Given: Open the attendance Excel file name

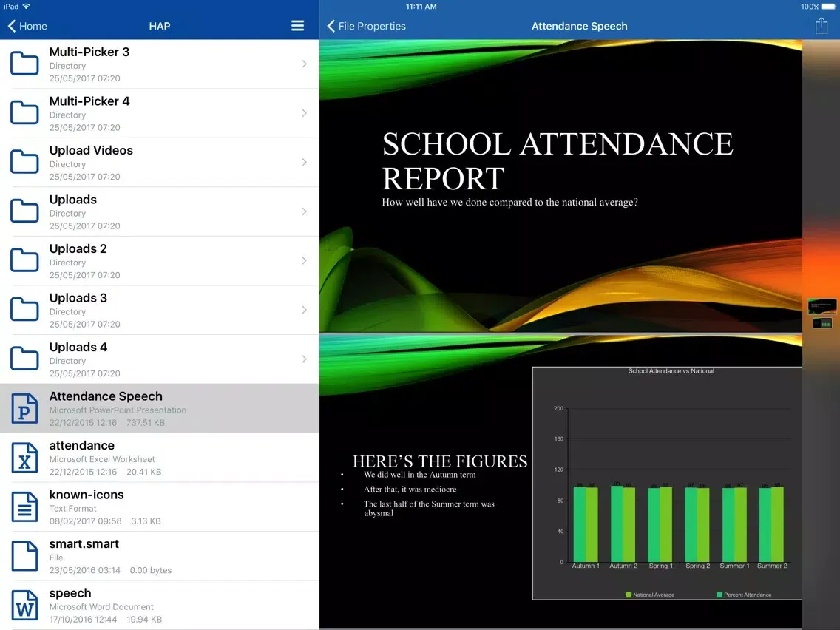Looking at the screenshot, I should [82, 446].
